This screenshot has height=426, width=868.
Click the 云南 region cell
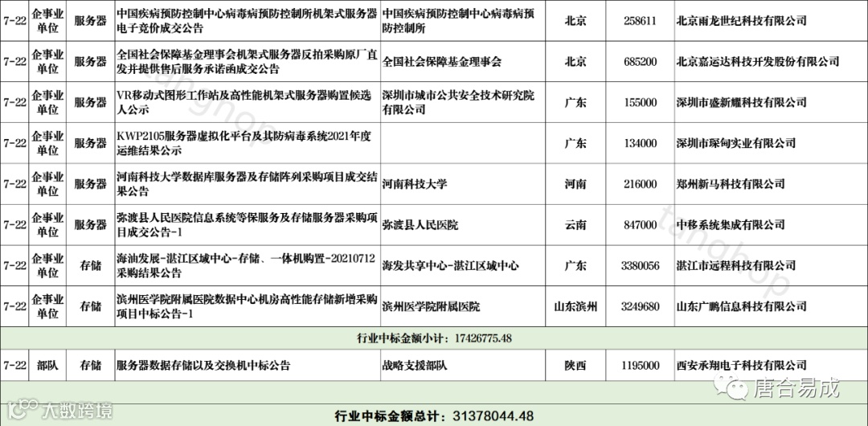coord(575,225)
